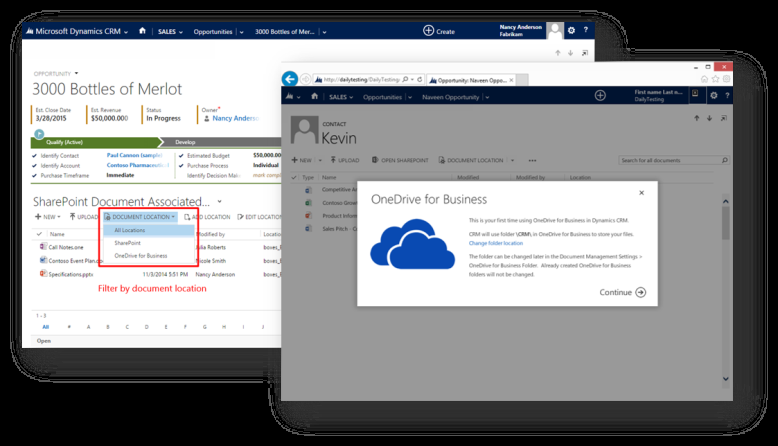778x446 pixels.
Task: Click the OneNote icon of Call Notes.one
Action: pyautogui.click(x=43, y=247)
